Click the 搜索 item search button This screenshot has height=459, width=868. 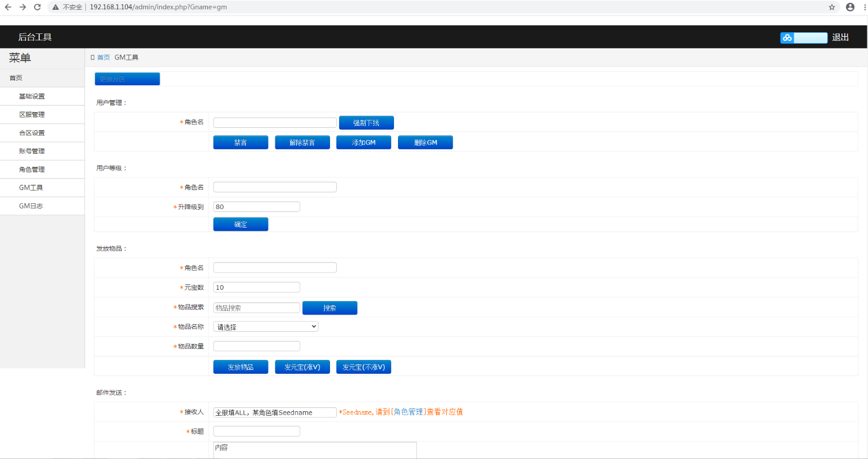tap(329, 308)
